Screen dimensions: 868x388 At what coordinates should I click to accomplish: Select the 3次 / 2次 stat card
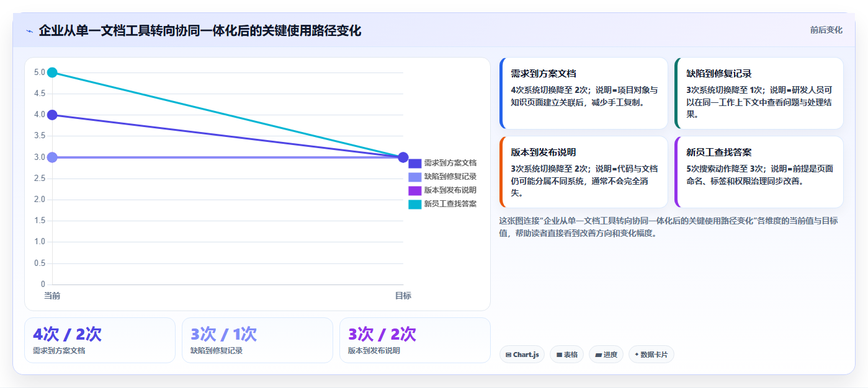tap(415, 340)
